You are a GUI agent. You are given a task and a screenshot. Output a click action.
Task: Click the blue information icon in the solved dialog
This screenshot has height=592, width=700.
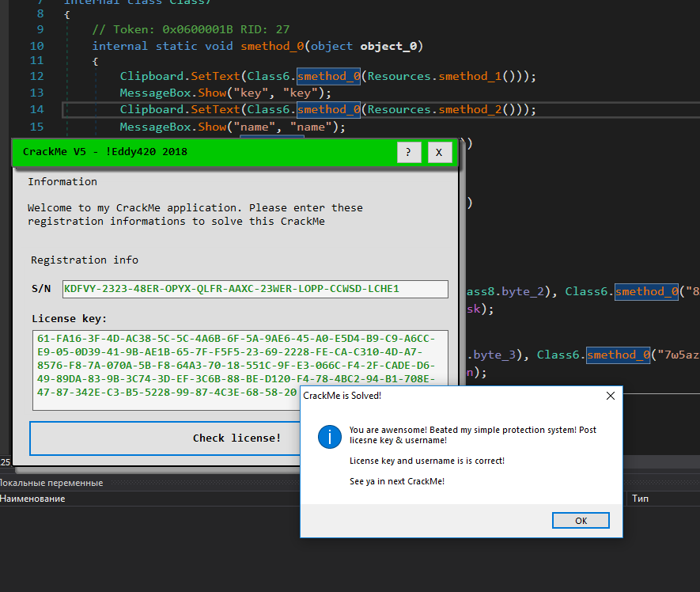point(330,436)
